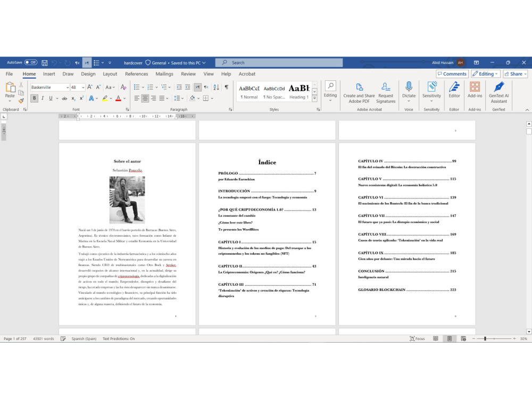The height and width of the screenshot is (399, 532).
Task: Click the Sensitivity label icon
Action: pos(431,87)
